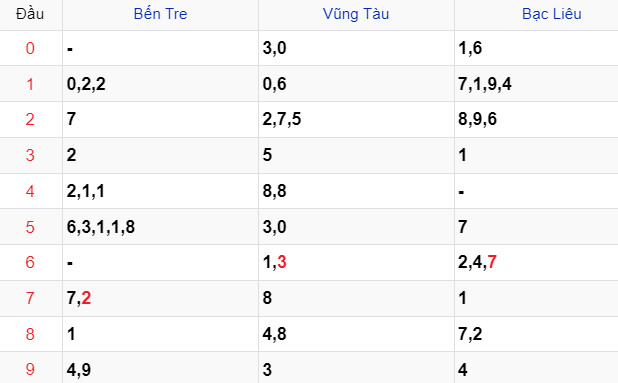
Task: Click Bạc Liêu cell showing 7,1,9,4
Action: 536,84
